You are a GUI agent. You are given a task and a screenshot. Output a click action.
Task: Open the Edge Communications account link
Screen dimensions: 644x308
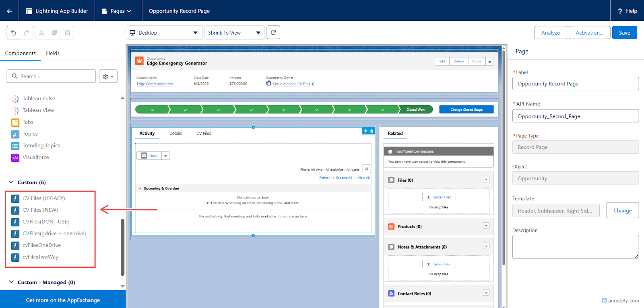(x=155, y=84)
